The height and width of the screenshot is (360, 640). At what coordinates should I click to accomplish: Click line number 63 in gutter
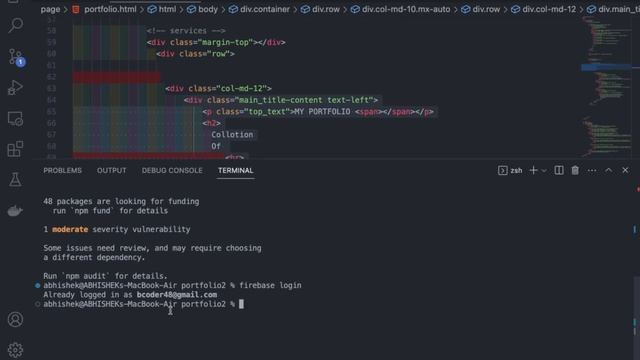tap(51, 89)
